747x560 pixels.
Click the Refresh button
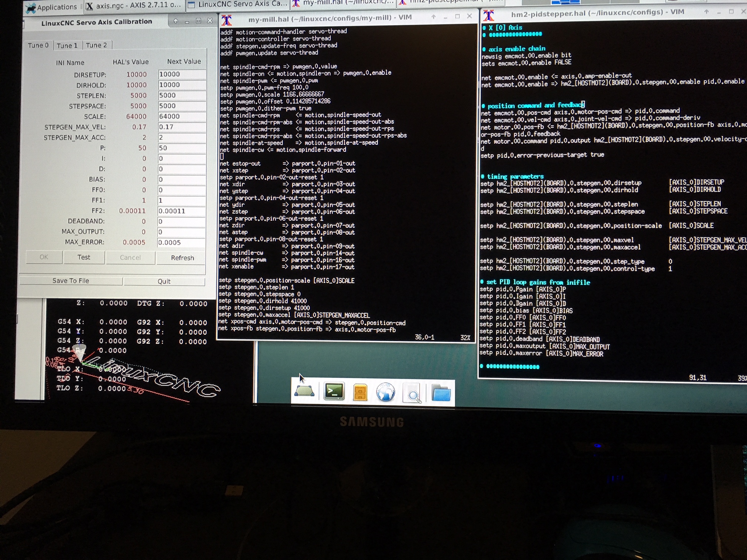[181, 258]
